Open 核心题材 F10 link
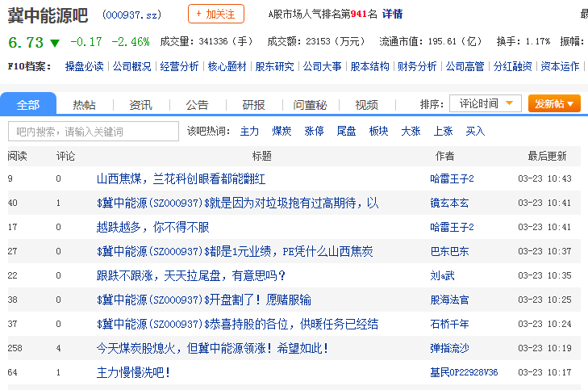This screenshot has width=588, height=390. [227, 66]
